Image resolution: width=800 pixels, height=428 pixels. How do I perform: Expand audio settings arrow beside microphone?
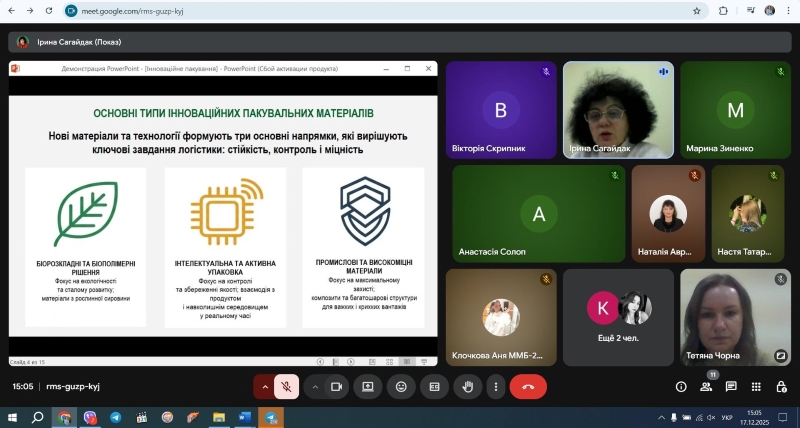[x=264, y=386]
